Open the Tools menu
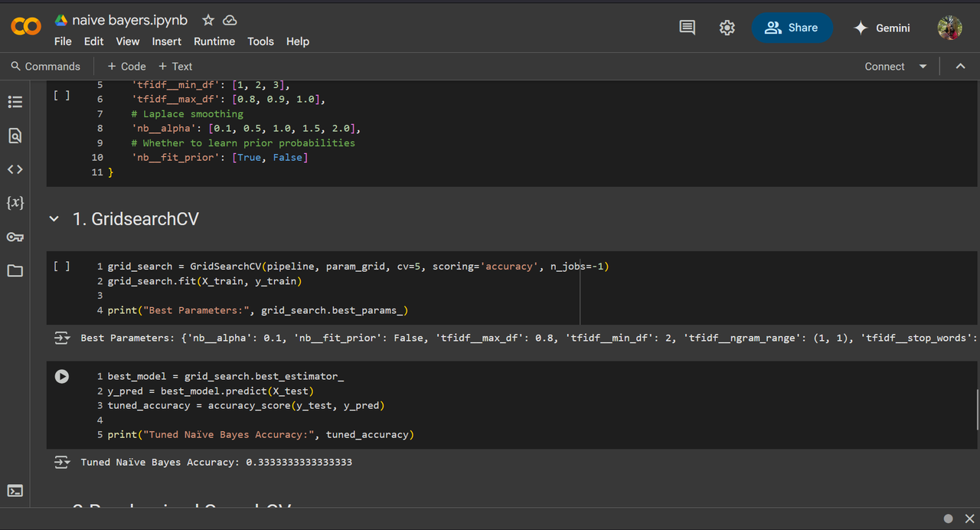 260,41
